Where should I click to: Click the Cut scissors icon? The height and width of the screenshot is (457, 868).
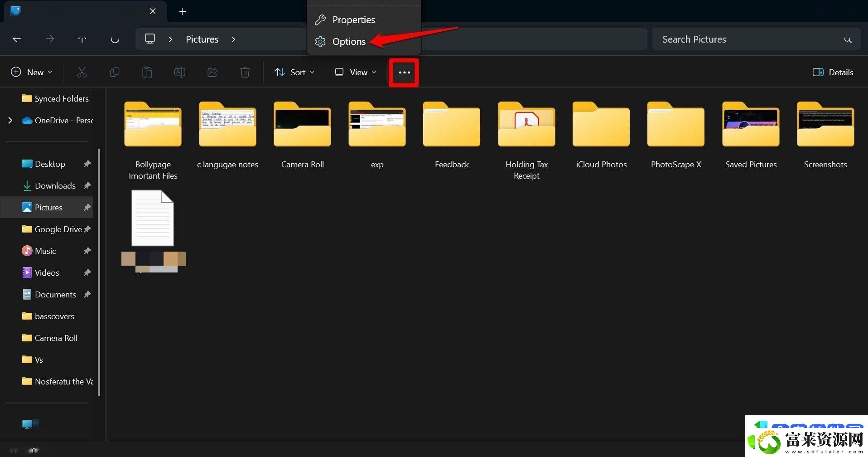point(82,72)
